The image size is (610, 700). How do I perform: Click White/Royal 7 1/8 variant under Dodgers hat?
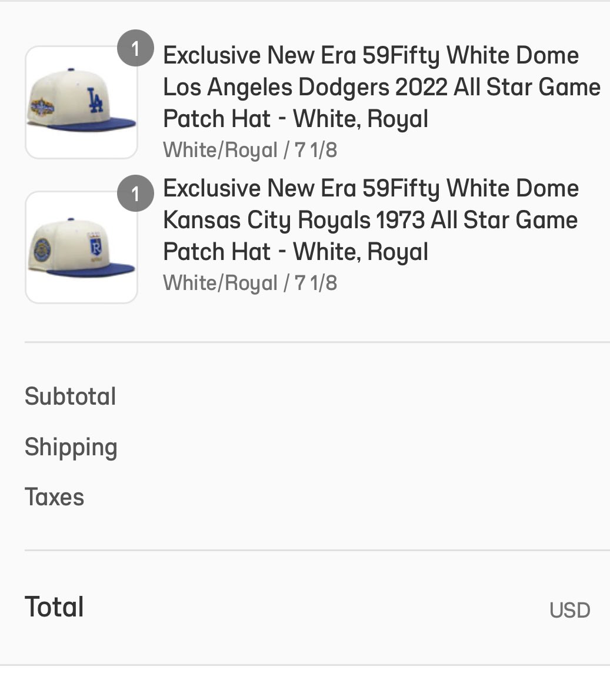pos(250,150)
